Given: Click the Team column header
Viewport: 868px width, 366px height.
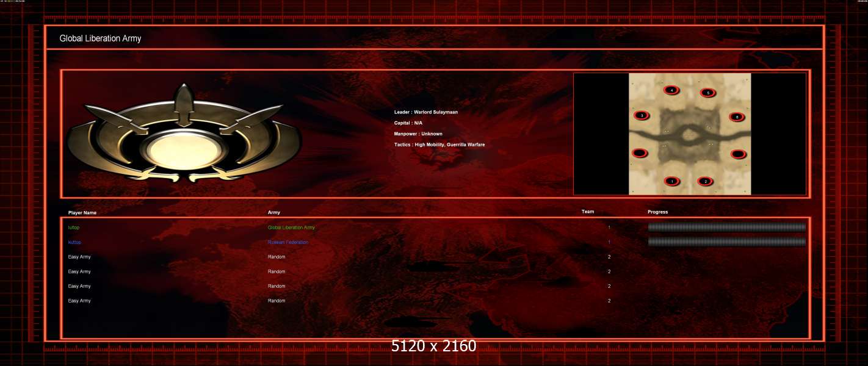Looking at the screenshot, I should 588,212.
